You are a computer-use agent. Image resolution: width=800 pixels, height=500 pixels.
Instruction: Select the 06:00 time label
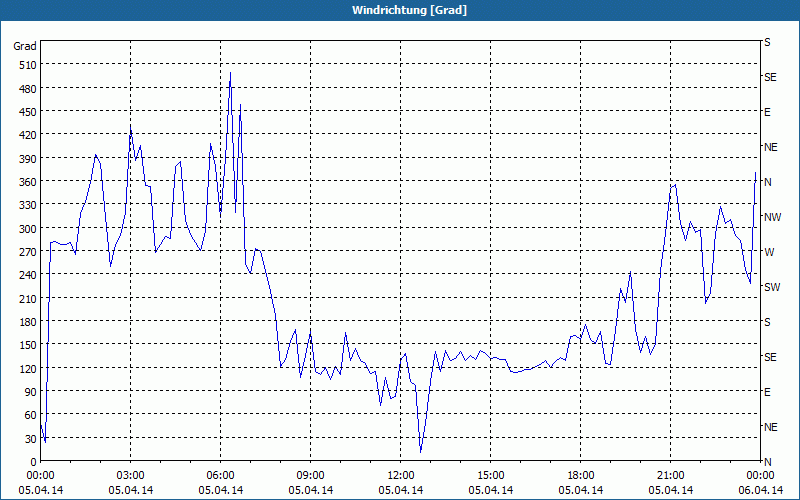point(220,476)
